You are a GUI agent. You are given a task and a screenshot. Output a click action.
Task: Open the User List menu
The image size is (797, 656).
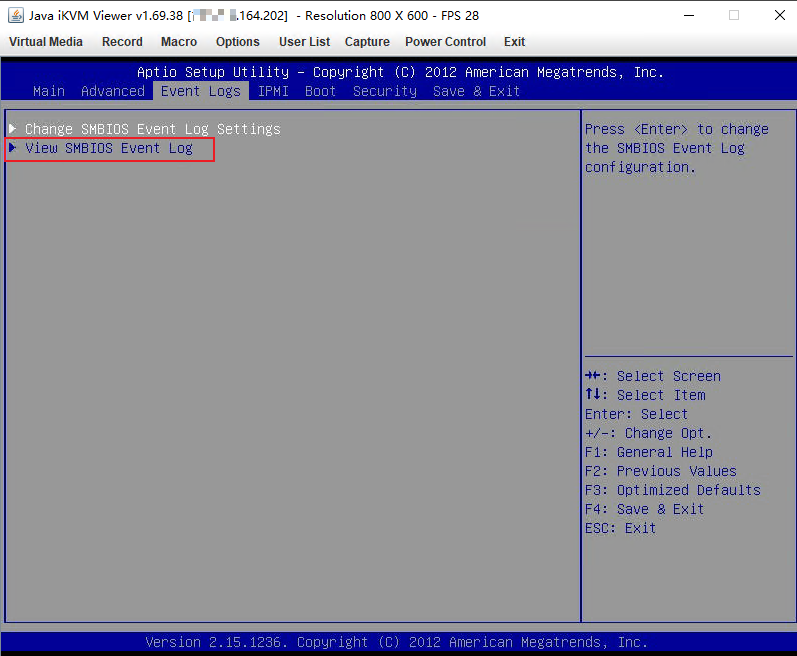[304, 42]
